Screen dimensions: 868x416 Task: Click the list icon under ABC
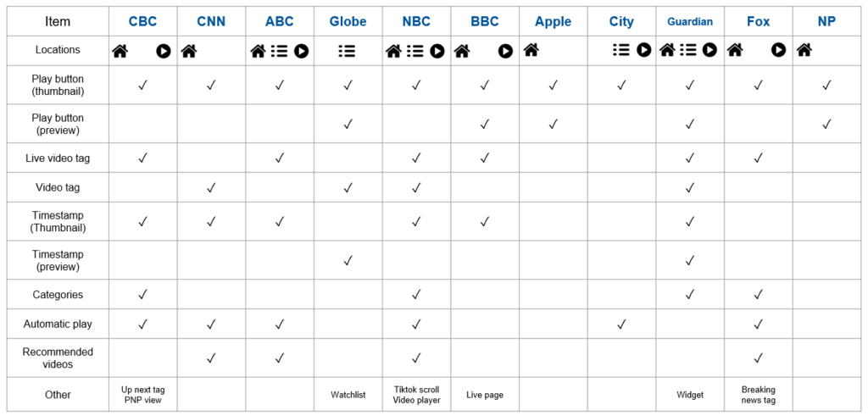coord(279,51)
